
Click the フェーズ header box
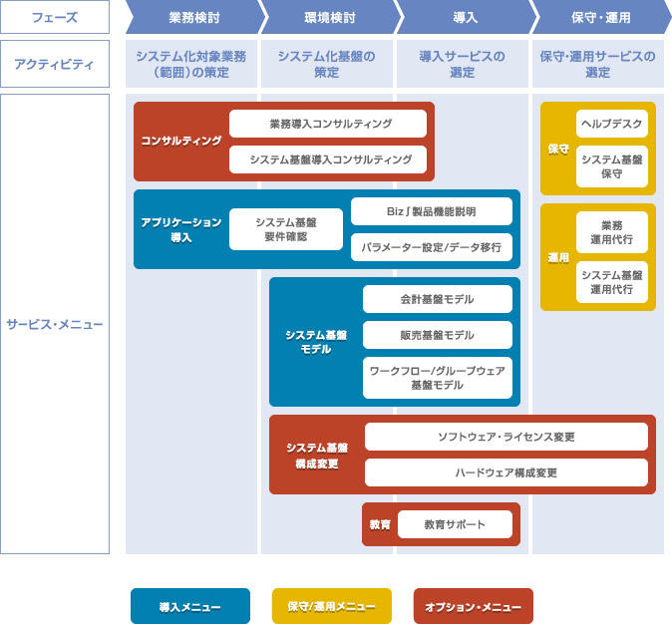55,17
